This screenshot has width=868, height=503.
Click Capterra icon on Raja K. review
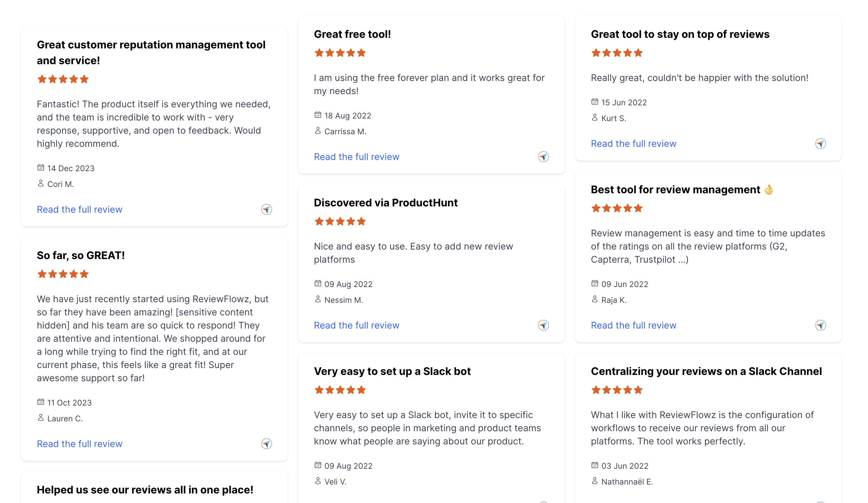(820, 325)
